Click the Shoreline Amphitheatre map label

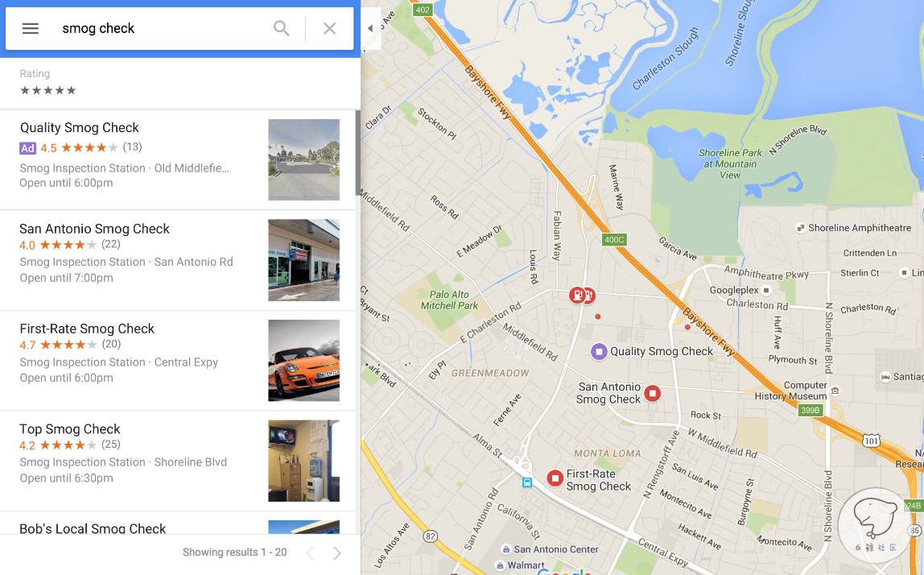(859, 228)
